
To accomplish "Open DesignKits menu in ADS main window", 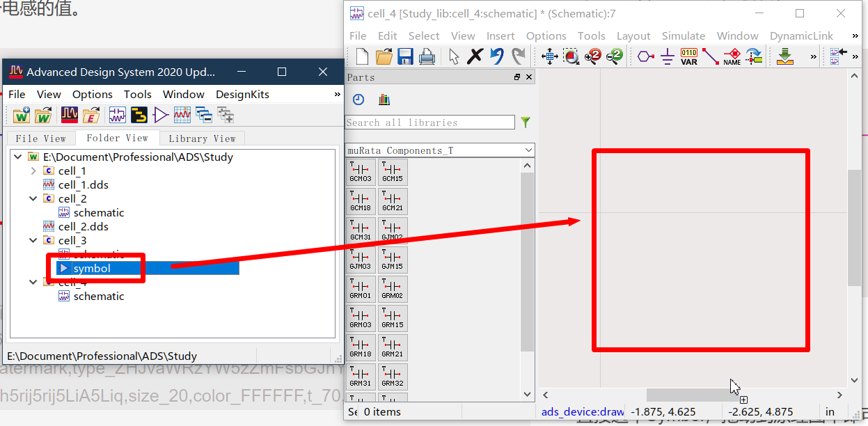I will click(242, 94).
